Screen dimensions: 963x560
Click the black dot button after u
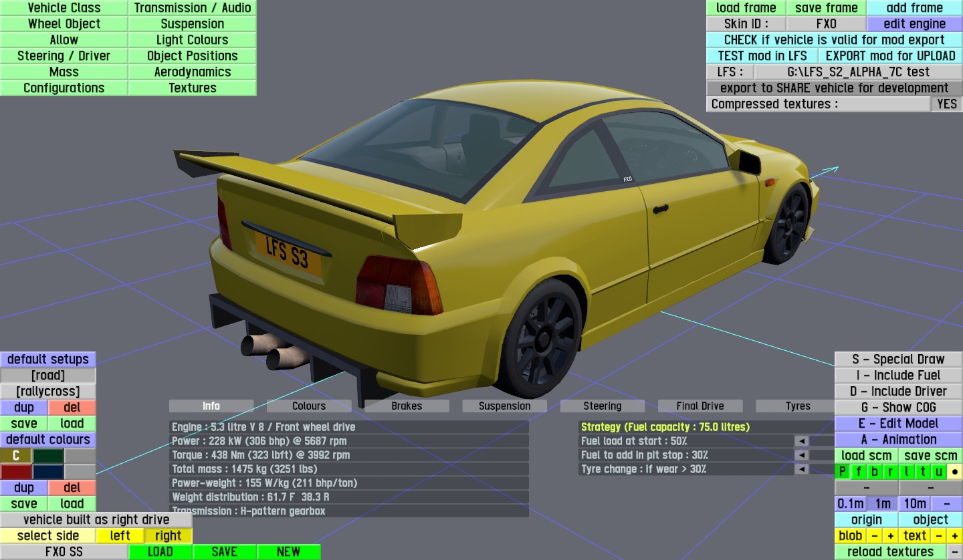coord(955,472)
